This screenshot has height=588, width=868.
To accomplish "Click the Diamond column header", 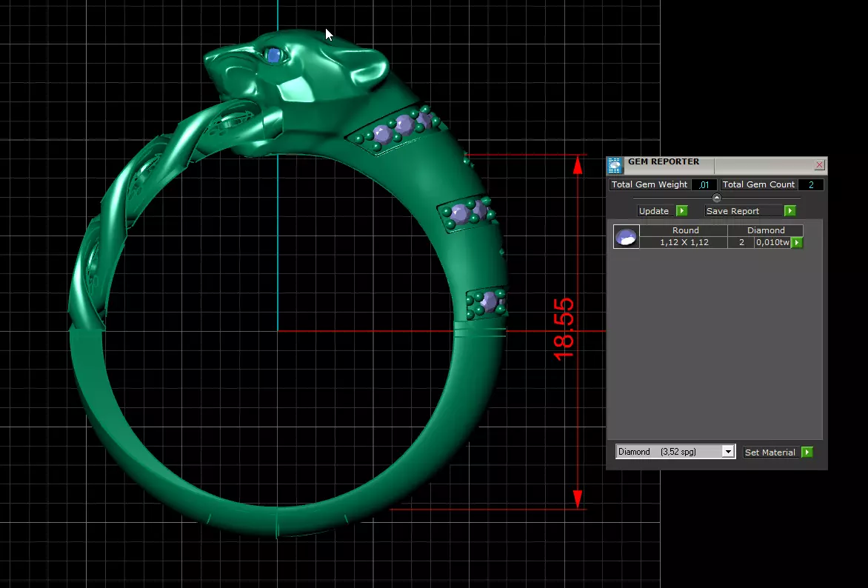I will pos(766,230).
